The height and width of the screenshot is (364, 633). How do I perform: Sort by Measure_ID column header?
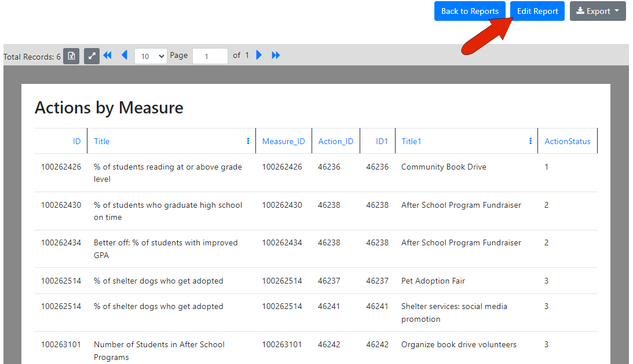click(283, 141)
